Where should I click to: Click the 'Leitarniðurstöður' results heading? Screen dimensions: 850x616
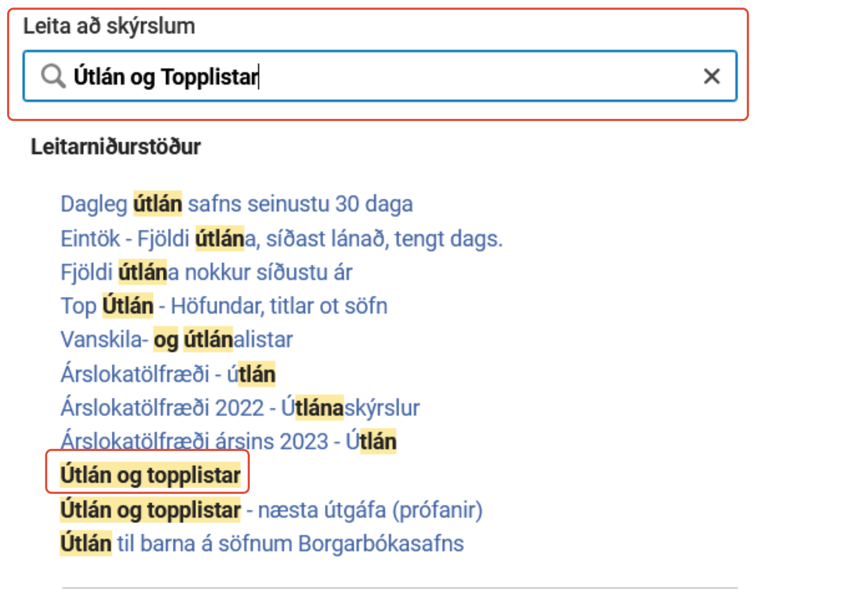coord(116,147)
